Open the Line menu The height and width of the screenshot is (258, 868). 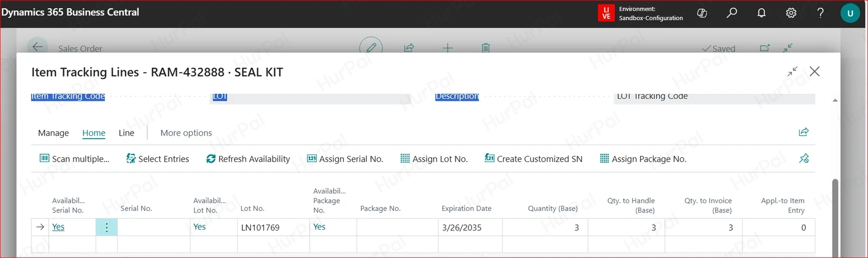[x=126, y=133]
